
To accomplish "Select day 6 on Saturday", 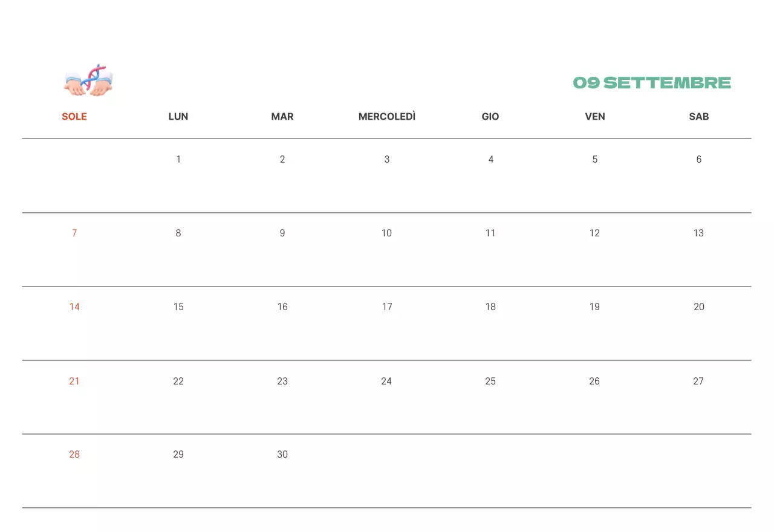I will click(x=699, y=160).
